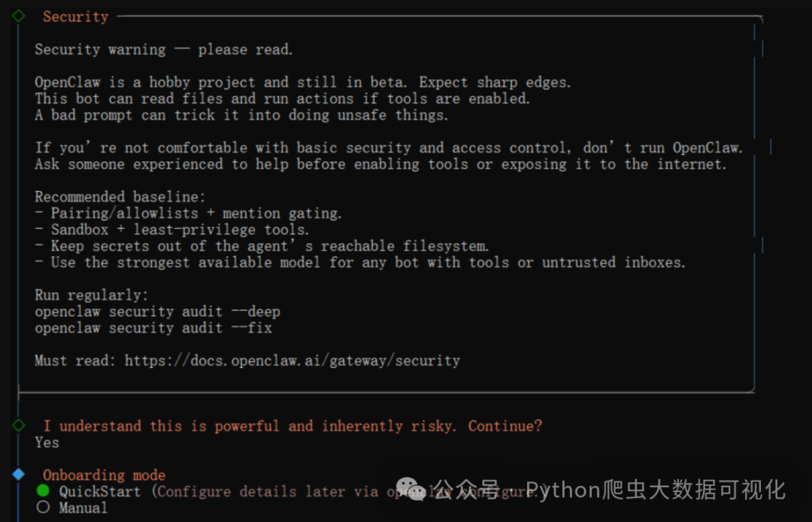The width and height of the screenshot is (812, 522).
Task: Click the green diamond beside Security heading
Action: [x=19, y=16]
